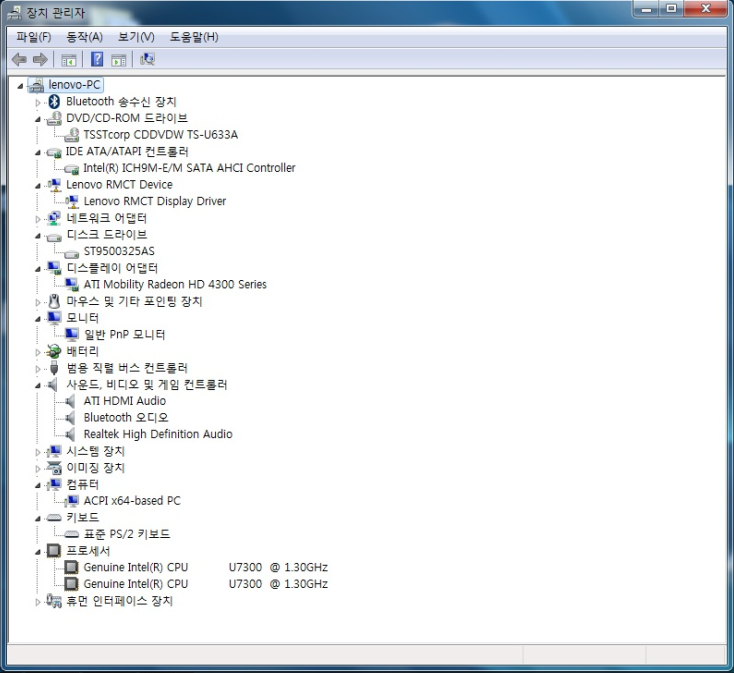The image size is (734, 673).
Task: Click the ST9500325AS disk icon
Action: [x=72, y=253]
